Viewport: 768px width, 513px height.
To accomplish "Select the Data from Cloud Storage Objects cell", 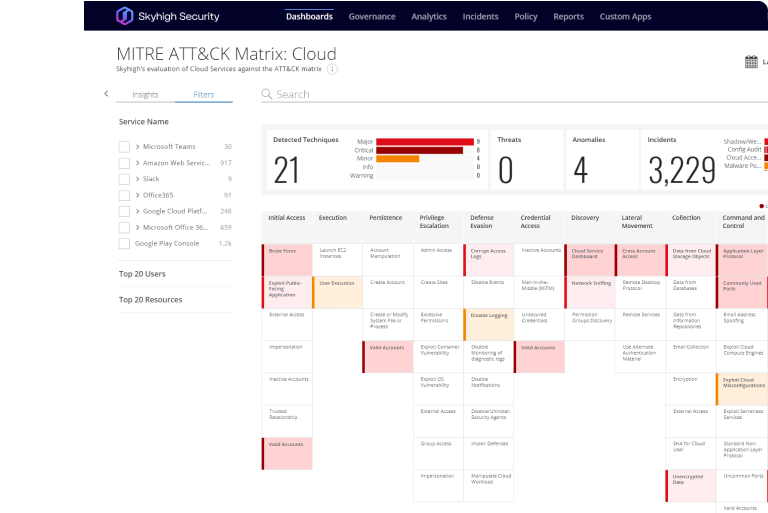I will [x=691, y=260].
